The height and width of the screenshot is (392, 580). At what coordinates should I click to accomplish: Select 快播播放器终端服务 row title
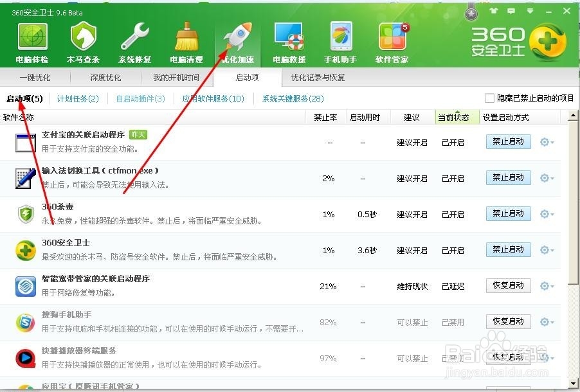click(79, 351)
